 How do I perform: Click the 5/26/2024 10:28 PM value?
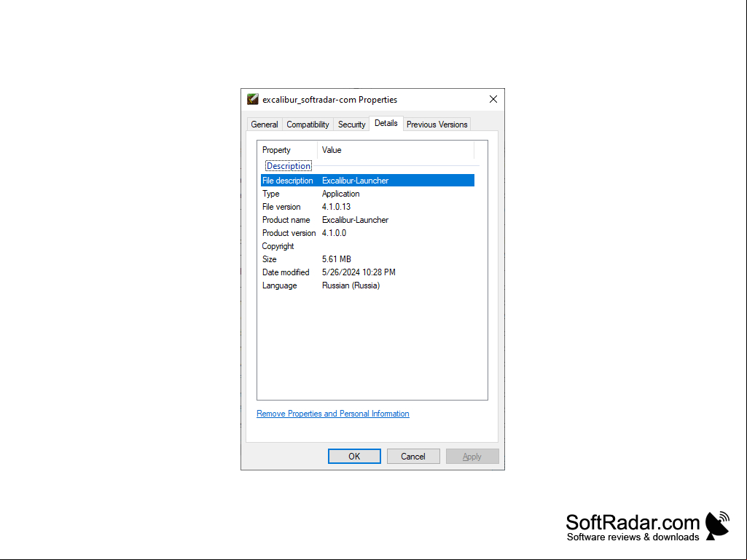359,272
